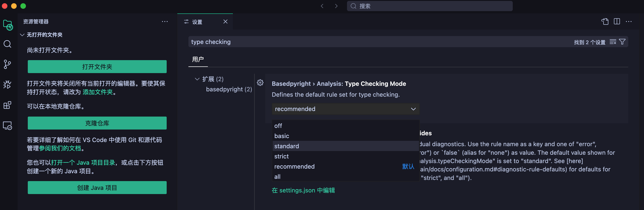This screenshot has height=210, width=644.
Task: Collapse the 扩展 (2) settings tree group
Action: click(x=197, y=79)
